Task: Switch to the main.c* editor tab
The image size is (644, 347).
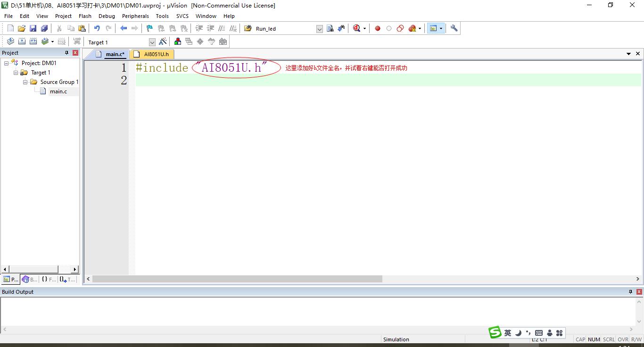Action: [x=110, y=54]
